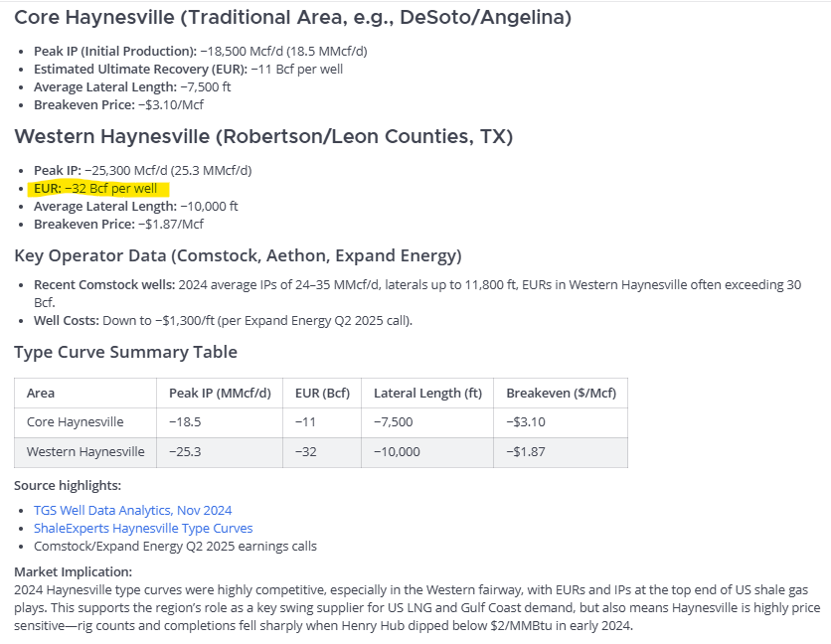This screenshot has height=644, width=831.
Task: Open ShaleExperts Haynesville Type Curves link
Action: pos(143,528)
